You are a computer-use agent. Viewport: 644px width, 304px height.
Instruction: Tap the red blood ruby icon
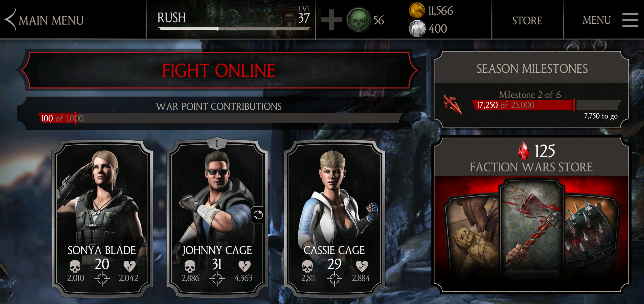point(524,150)
